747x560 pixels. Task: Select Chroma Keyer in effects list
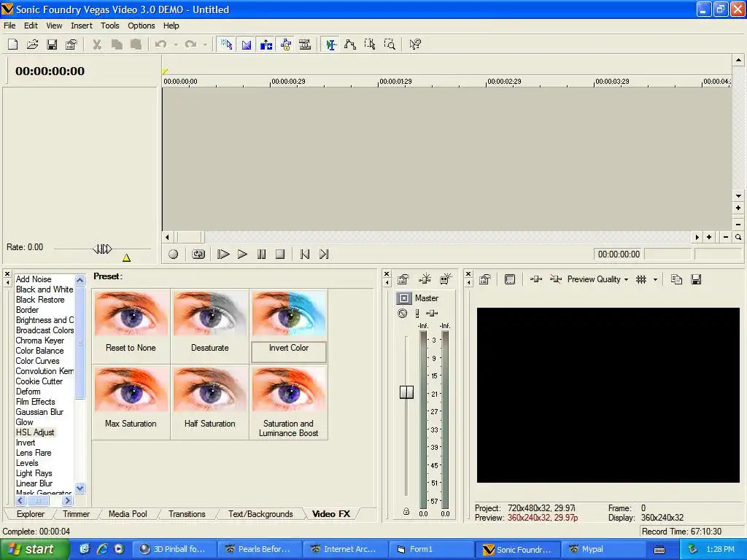[40, 341]
